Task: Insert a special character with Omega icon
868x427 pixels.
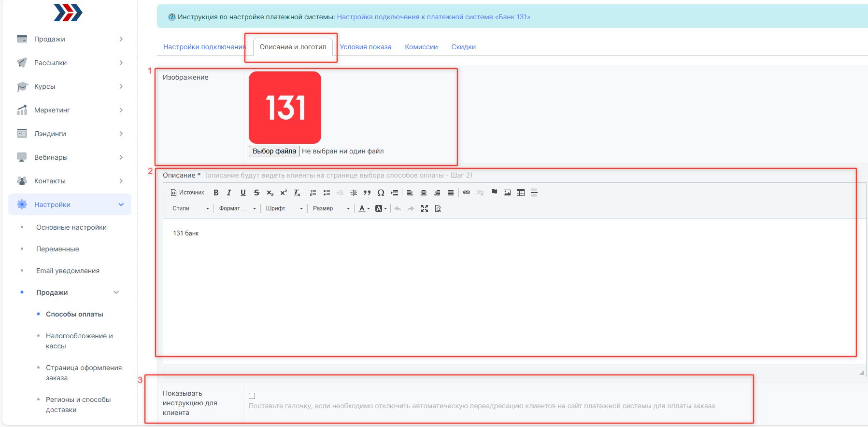Action: click(x=381, y=193)
